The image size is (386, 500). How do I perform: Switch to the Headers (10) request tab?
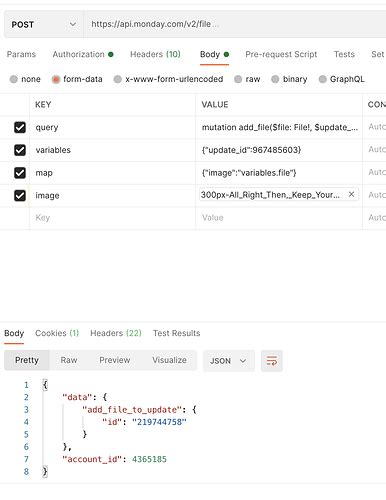pos(155,54)
